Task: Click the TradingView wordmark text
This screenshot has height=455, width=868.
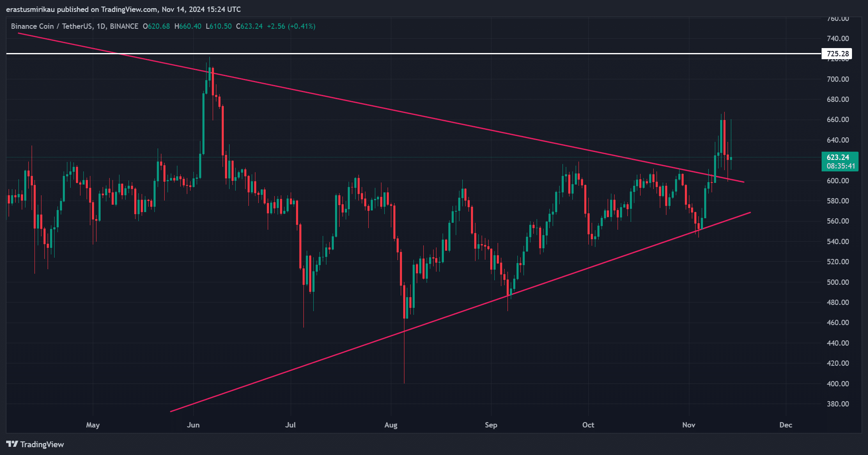Action: click(x=42, y=444)
